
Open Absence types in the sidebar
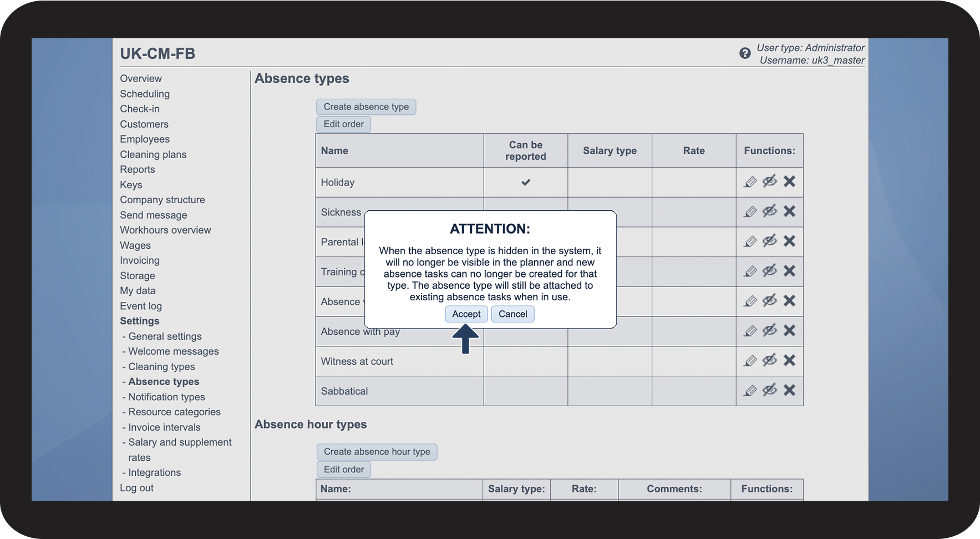(x=163, y=381)
